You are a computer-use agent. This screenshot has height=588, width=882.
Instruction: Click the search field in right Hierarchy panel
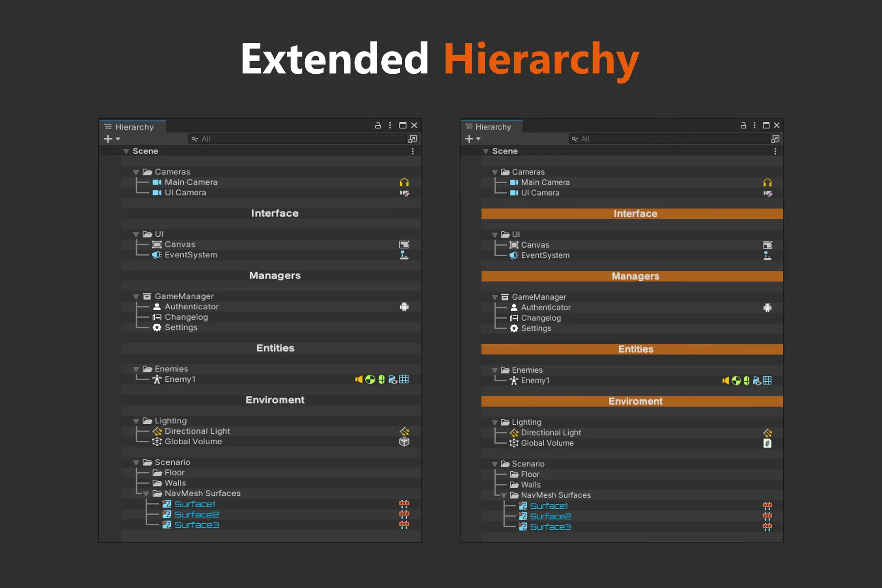pos(669,139)
